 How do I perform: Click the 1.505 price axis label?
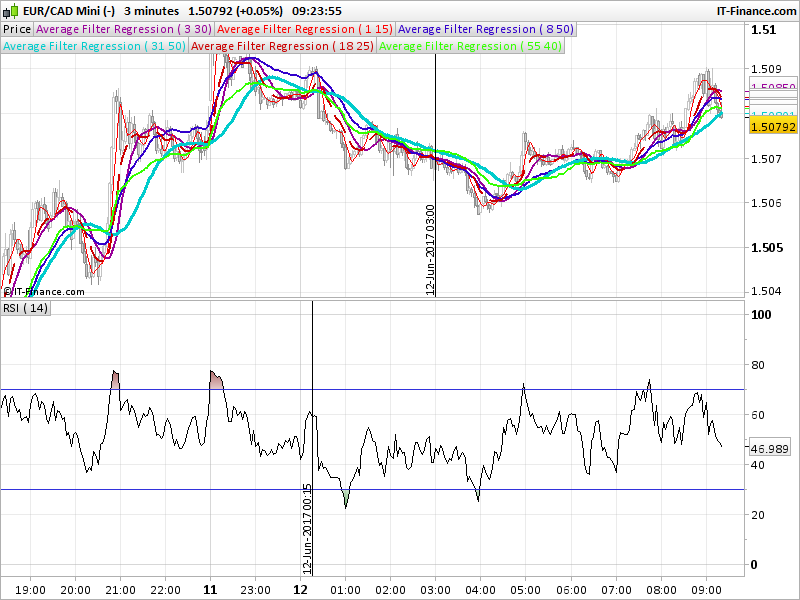(x=766, y=247)
